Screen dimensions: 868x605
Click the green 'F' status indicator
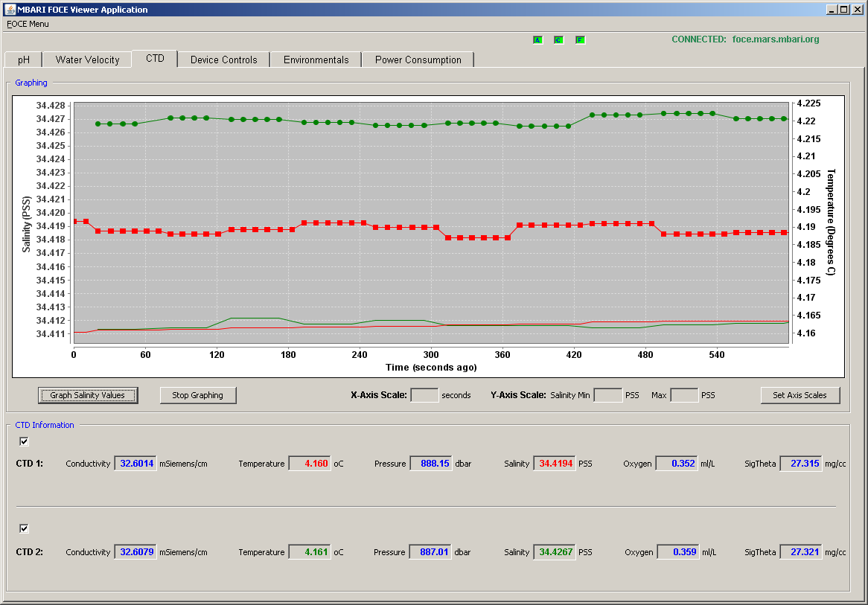[580, 40]
